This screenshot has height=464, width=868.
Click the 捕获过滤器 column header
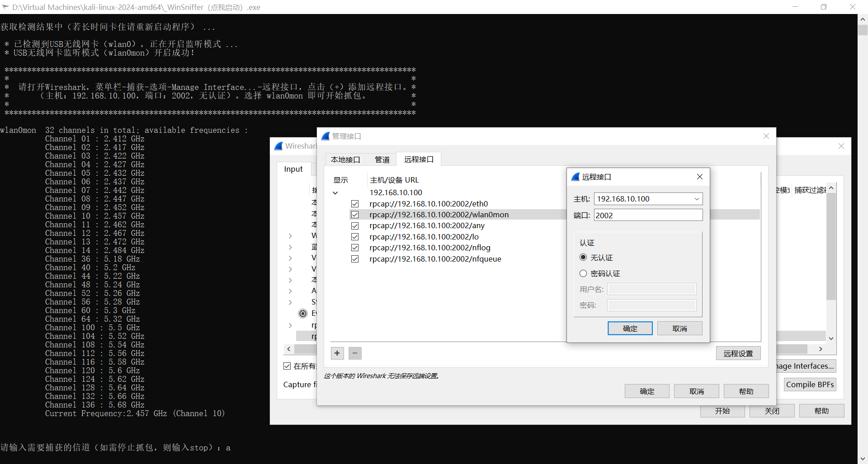(x=810, y=190)
